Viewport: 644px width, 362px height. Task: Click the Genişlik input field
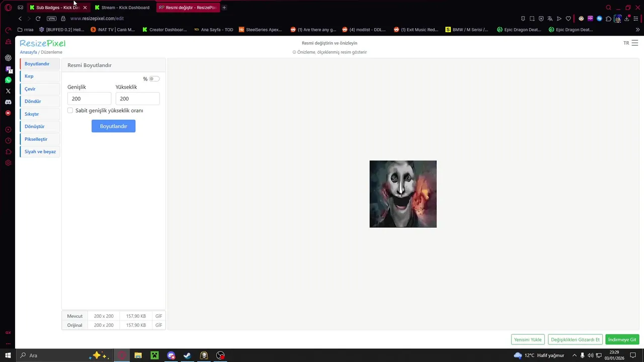89,99
